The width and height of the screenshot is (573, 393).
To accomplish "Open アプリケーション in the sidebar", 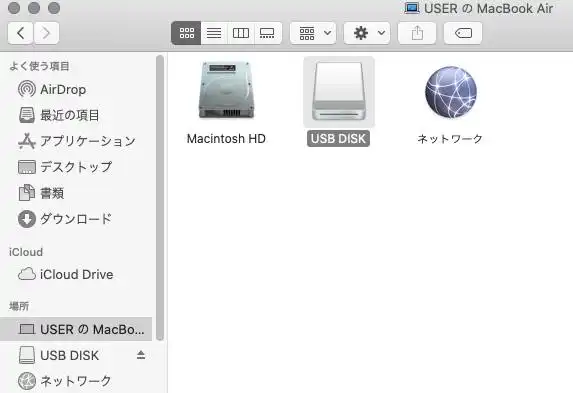I will pyautogui.click(x=77, y=141).
